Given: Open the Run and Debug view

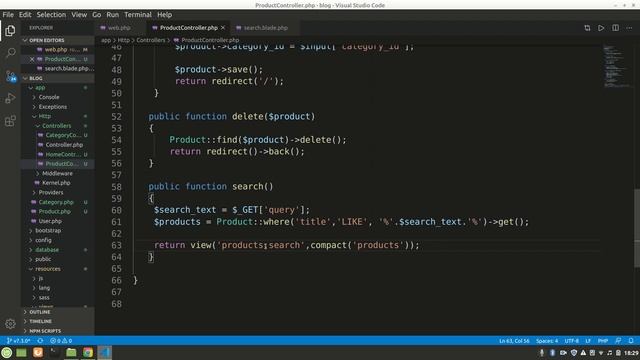Looking at the screenshot, I should coord(10,98).
